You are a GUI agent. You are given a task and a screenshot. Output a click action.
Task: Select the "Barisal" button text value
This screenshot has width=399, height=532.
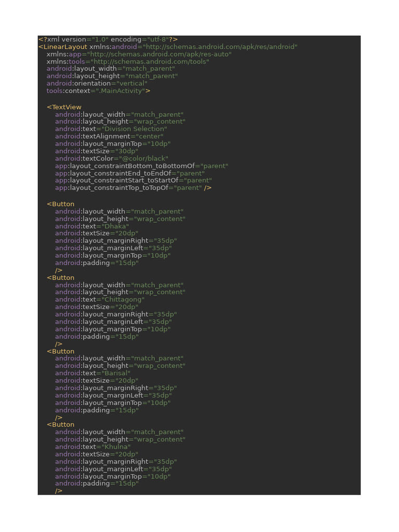pos(116,373)
